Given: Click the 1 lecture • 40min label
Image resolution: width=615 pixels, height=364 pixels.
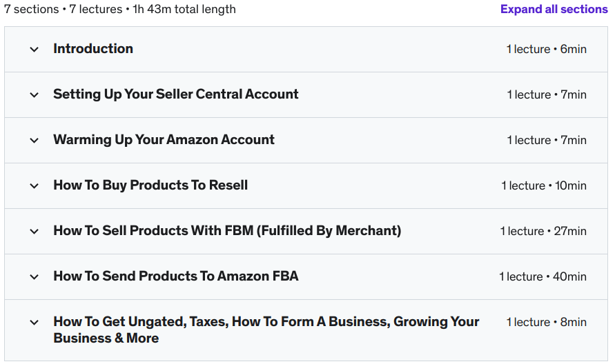Looking at the screenshot, I should click(543, 277).
